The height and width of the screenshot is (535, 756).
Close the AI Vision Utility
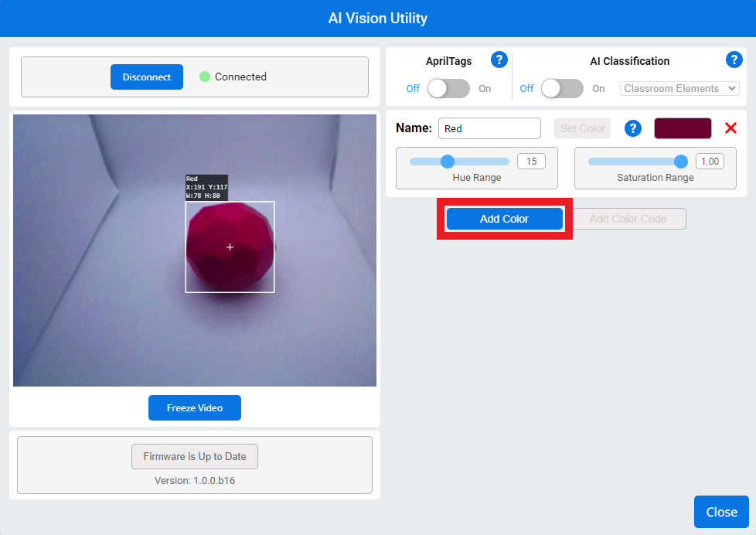(720, 512)
